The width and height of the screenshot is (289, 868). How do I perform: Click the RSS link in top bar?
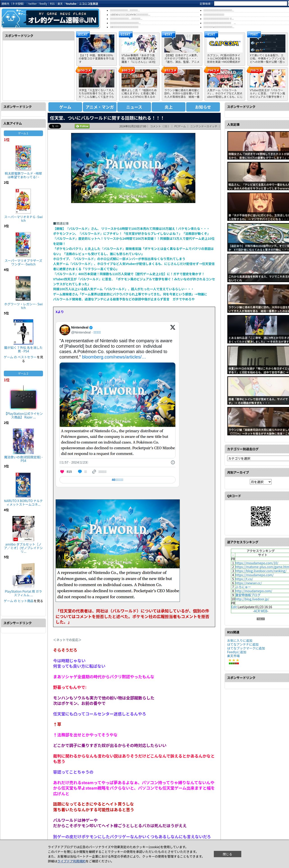[x=52, y=4]
